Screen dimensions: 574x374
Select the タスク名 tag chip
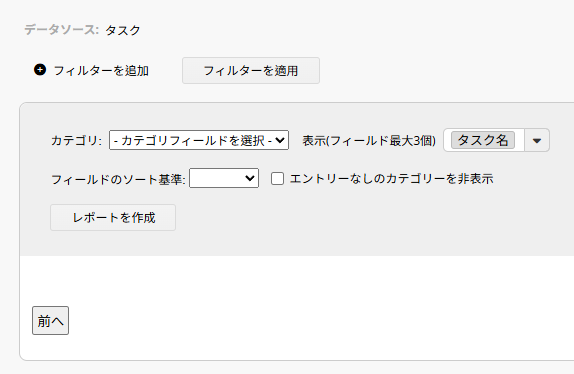point(483,140)
